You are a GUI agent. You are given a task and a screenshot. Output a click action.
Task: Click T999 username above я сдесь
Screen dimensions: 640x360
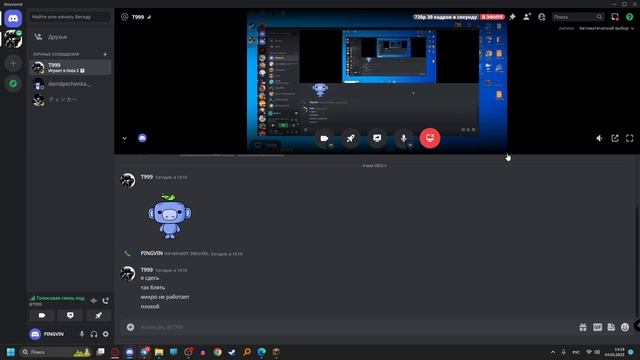[x=147, y=270]
